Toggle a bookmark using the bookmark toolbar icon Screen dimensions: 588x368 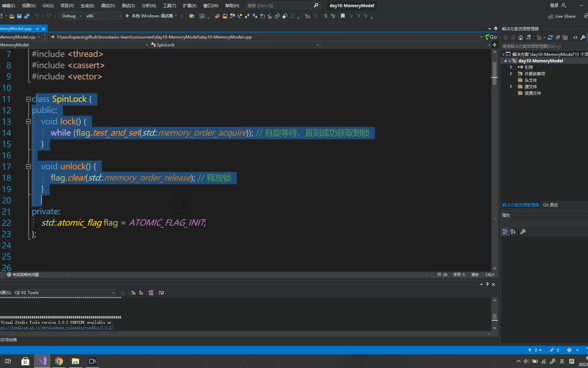click(343, 16)
